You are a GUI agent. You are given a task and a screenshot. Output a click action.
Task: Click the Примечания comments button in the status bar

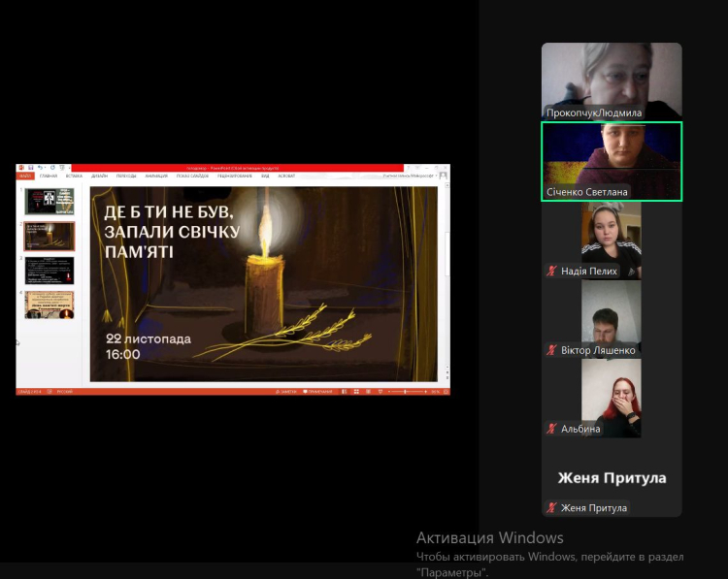coord(318,391)
